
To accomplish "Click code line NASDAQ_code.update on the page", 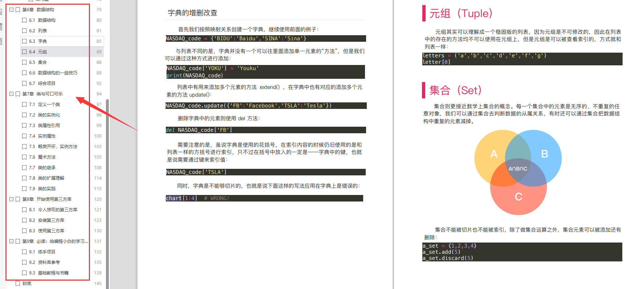I will [266, 106].
